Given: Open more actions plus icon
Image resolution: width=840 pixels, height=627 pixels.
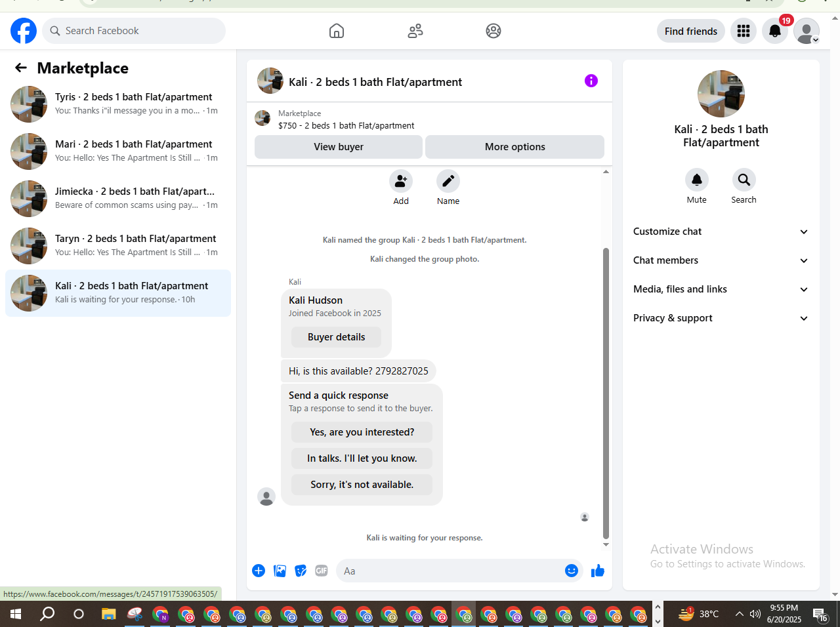Looking at the screenshot, I should 259,571.
